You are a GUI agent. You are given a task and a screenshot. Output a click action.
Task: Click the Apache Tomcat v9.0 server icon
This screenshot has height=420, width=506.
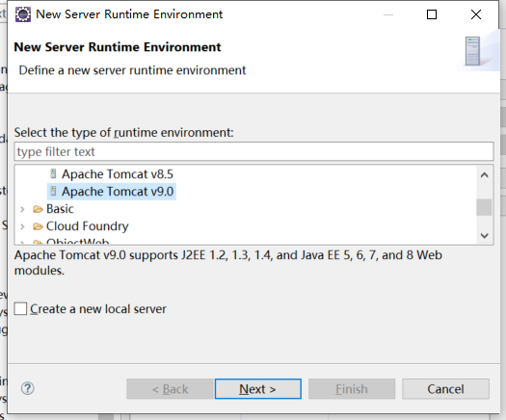tap(53, 192)
